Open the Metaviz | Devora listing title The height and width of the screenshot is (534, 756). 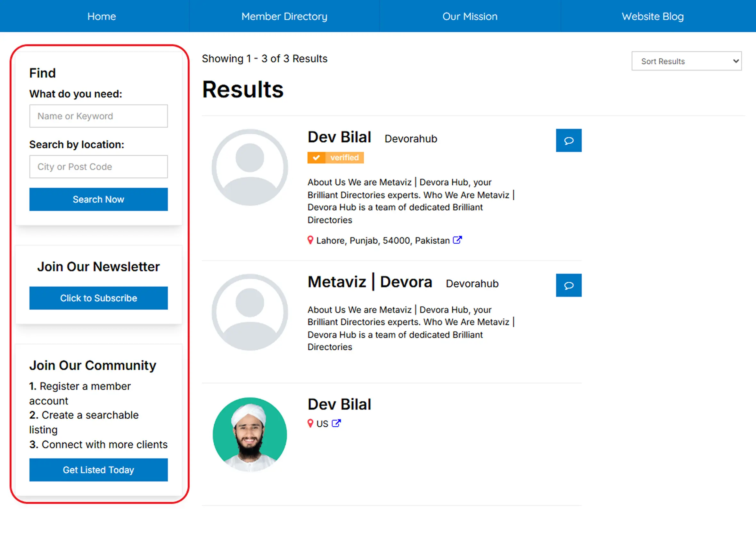click(x=369, y=282)
